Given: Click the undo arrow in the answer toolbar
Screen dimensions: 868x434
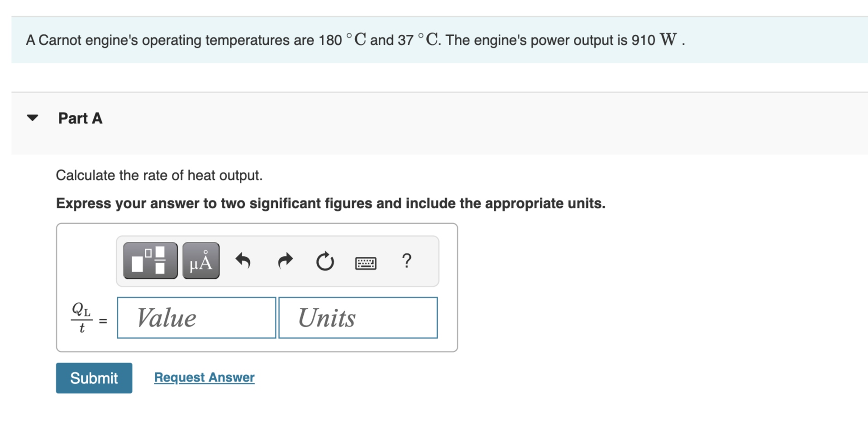Looking at the screenshot, I should 243,261.
